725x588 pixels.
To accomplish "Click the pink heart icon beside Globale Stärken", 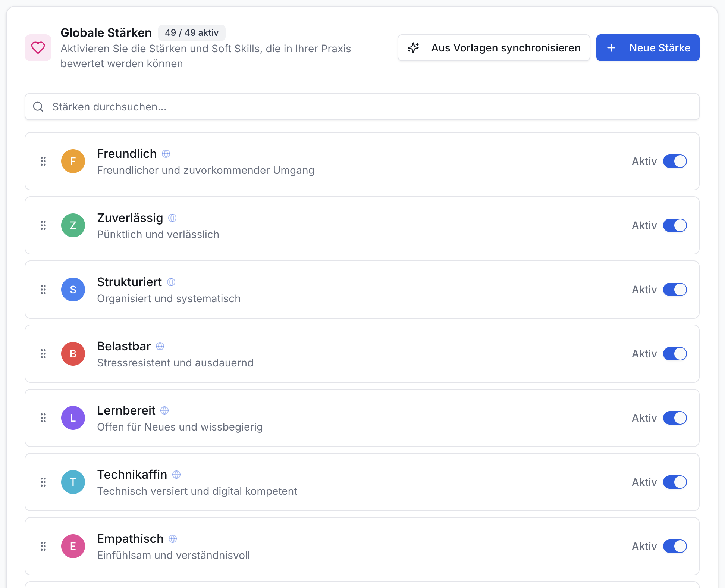I will 38,48.
